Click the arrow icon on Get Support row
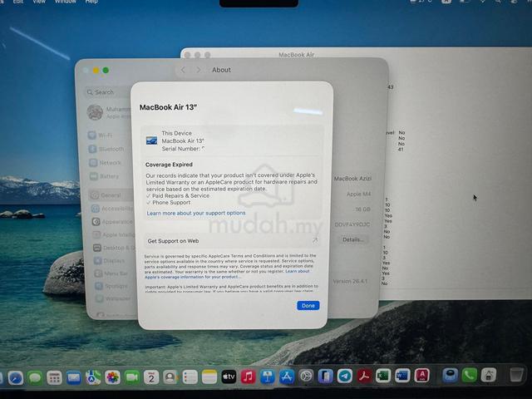The image size is (532, 399). pos(314,240)
